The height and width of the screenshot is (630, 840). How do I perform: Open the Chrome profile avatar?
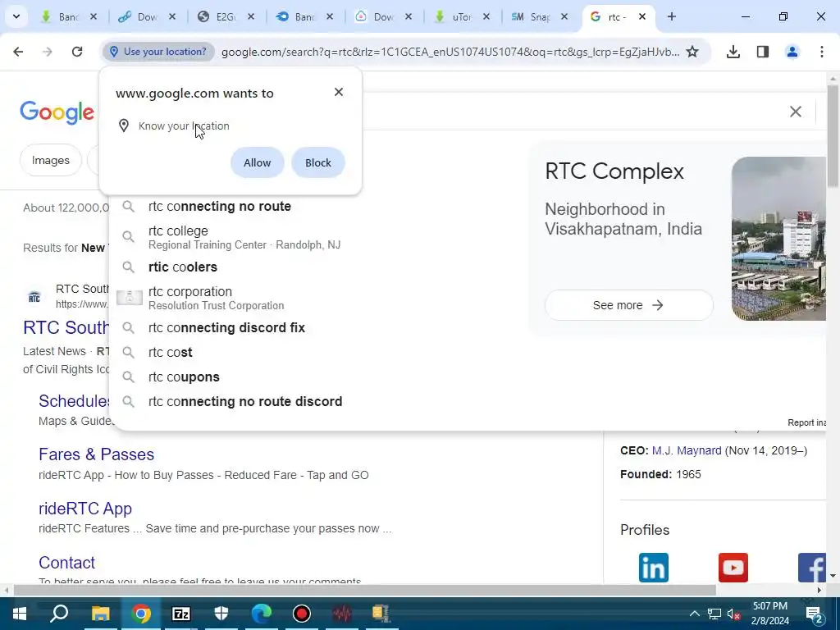point(792,52)
